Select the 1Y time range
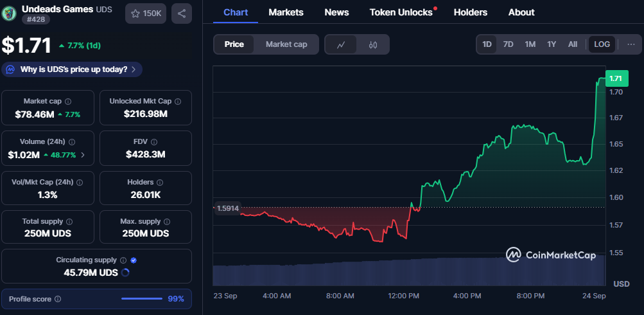 [x=552, y=44]
